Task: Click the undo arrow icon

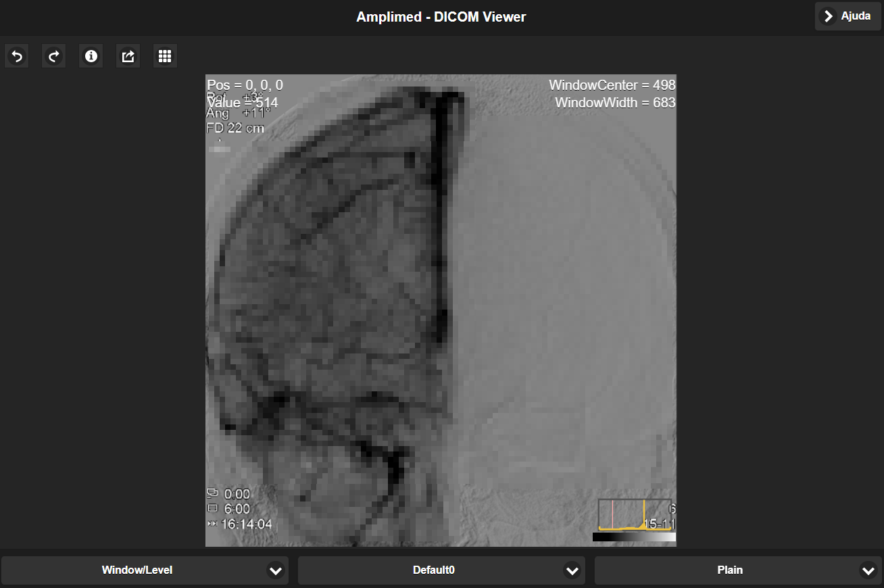Action: [17, 56]
